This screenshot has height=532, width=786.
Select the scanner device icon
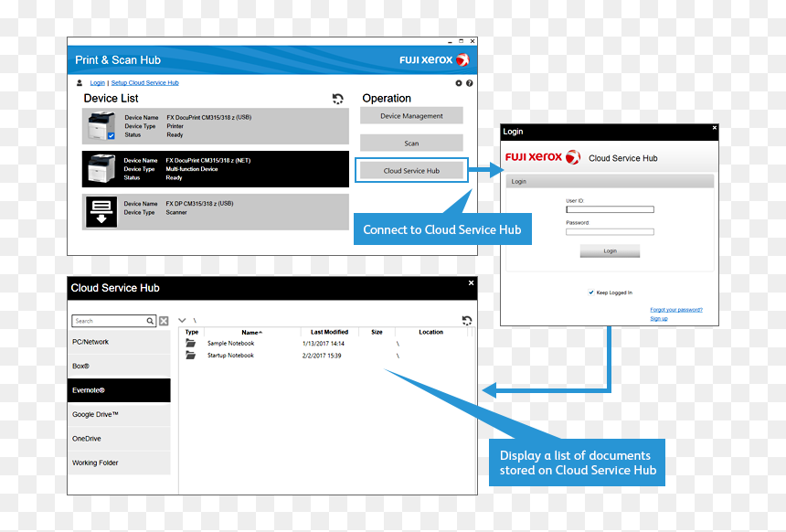coord(101,212)
